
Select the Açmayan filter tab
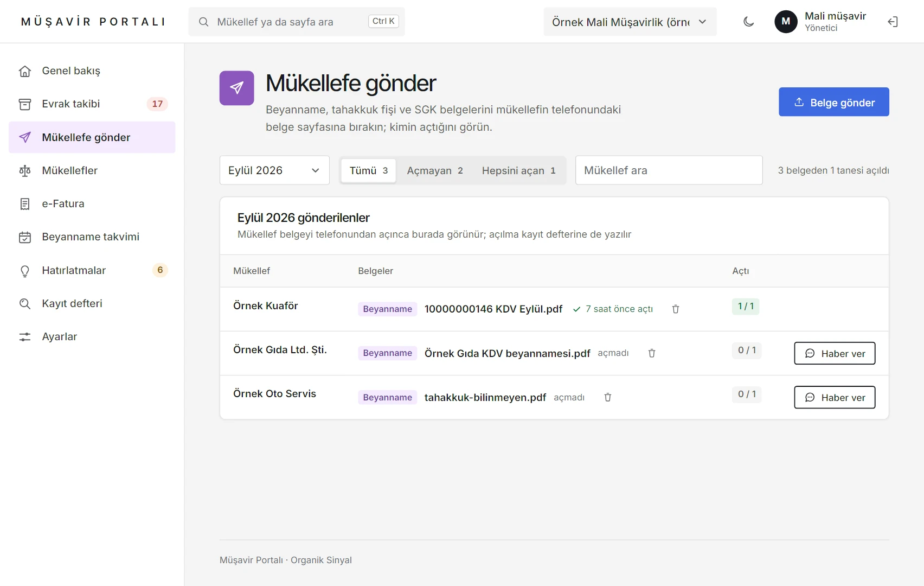[435, 170]
